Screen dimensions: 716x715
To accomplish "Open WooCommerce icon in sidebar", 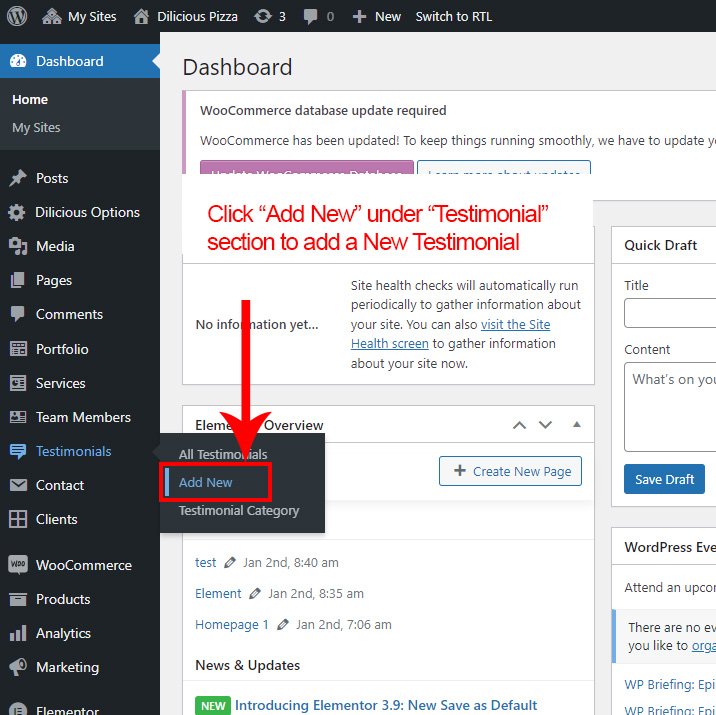I will point(17,565).
